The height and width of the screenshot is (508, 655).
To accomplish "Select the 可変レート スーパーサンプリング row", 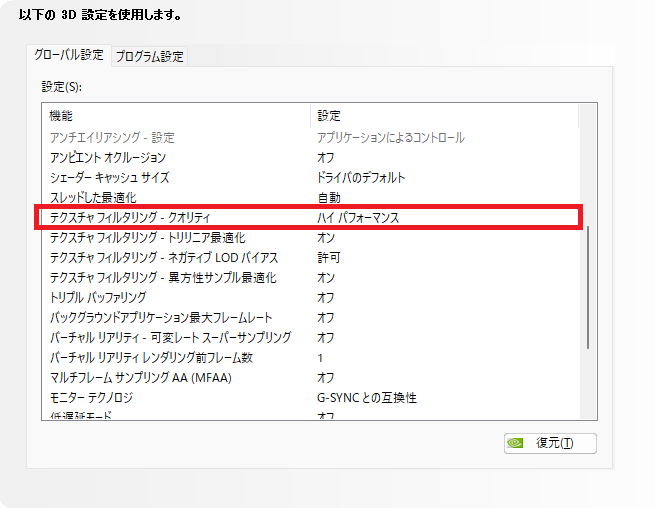I will (x=311, y=338).
